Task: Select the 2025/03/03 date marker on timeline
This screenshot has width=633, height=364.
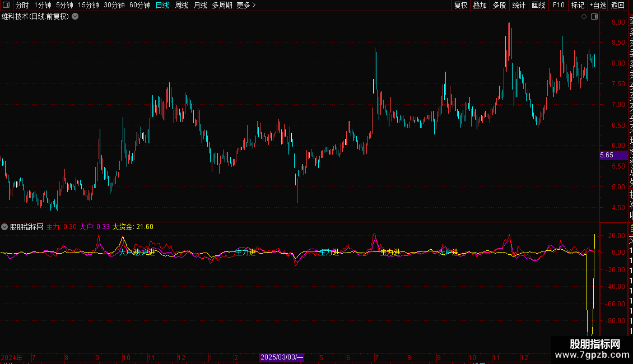Action: [x=282, y=357]
